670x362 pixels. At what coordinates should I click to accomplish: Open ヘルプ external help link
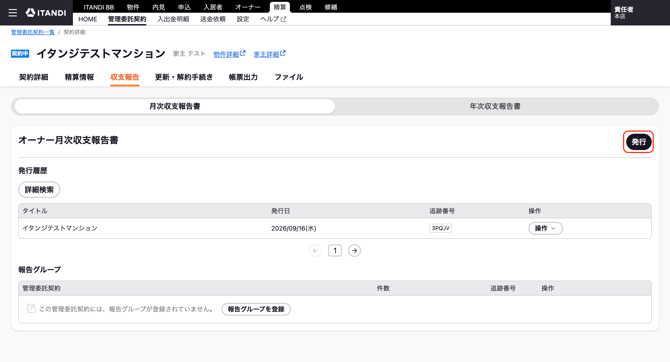coord(273,19)
